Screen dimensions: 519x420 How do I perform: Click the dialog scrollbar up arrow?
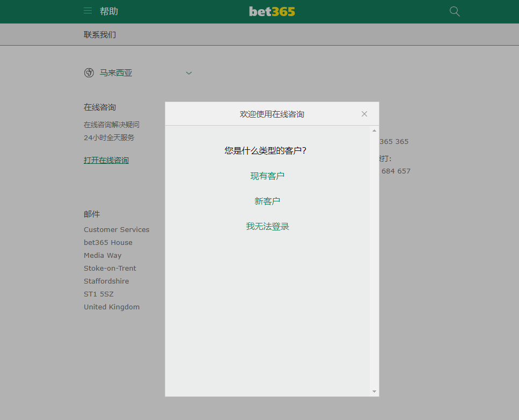coord(374,129)
